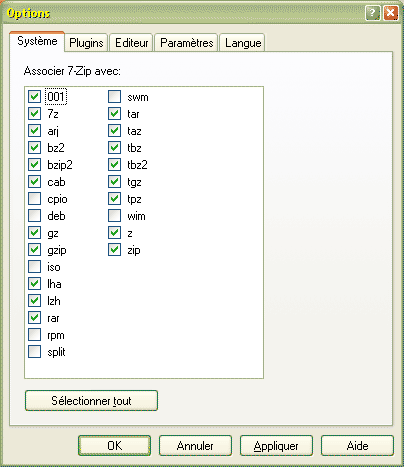Toggle the deb checkbox on
Viewport: 404px width, 467px height.
(34, 216)
